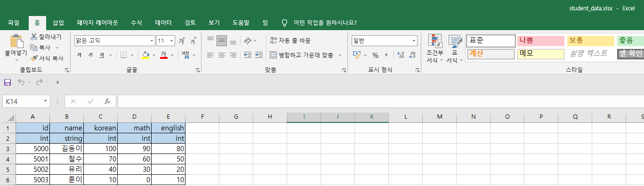Apply the Bad (나쁨) cell style

(540, 41)
